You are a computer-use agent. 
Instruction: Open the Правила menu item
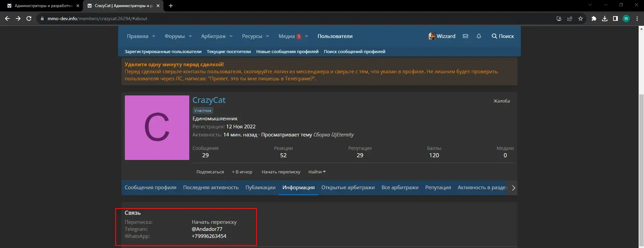tap(138, 36)
